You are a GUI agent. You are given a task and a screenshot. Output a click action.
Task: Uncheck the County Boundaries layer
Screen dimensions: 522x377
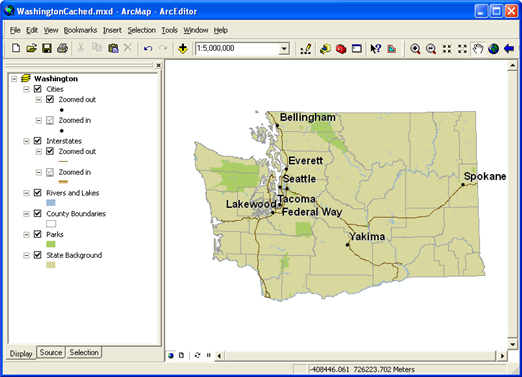tap(38, 214)
